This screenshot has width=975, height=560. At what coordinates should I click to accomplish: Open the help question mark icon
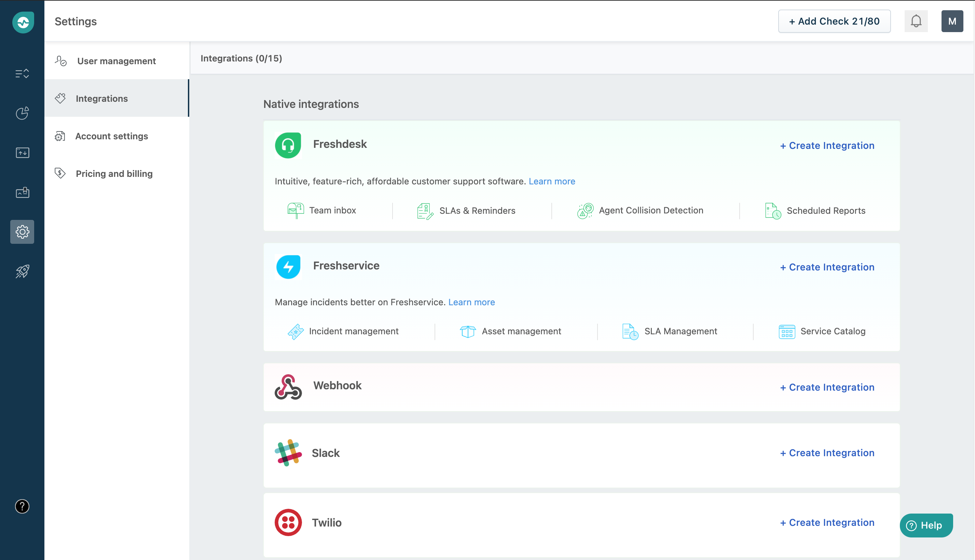coord(22,506)
